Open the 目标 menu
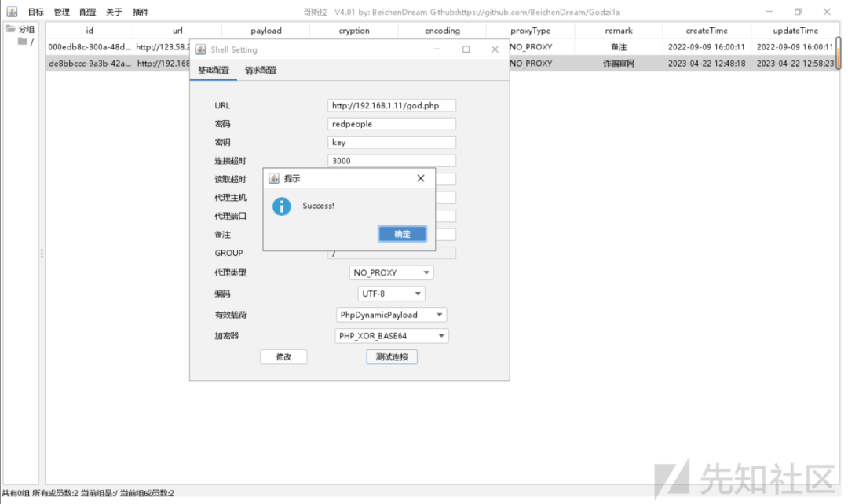Screen dimensions: 848x504 (x=35, y=12)
